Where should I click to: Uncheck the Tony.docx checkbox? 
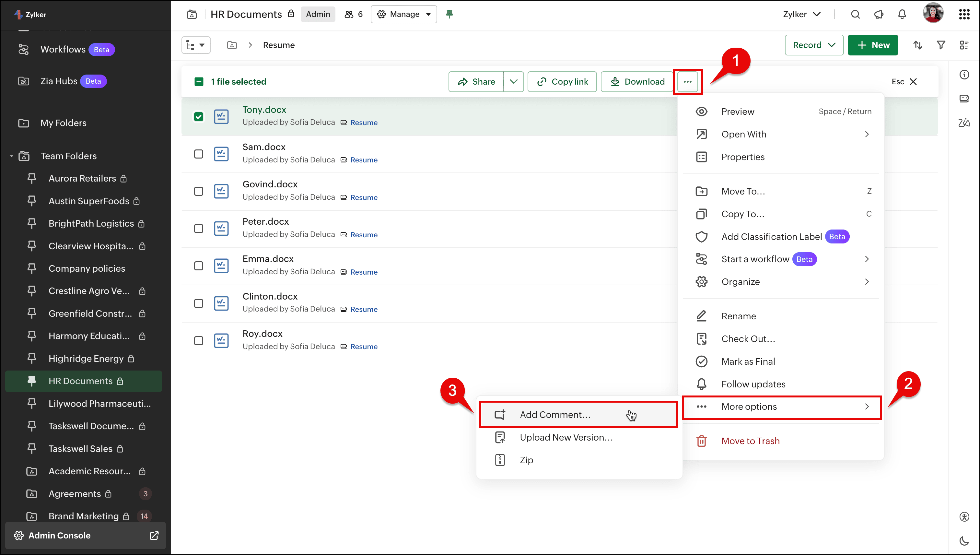coord(199,117)
